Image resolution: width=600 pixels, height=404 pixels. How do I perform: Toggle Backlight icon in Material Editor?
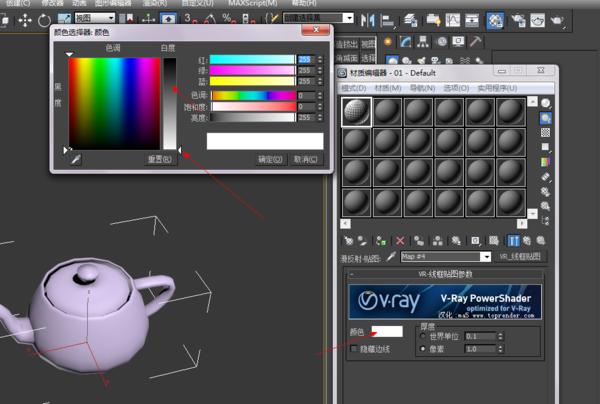pos(546,118)
